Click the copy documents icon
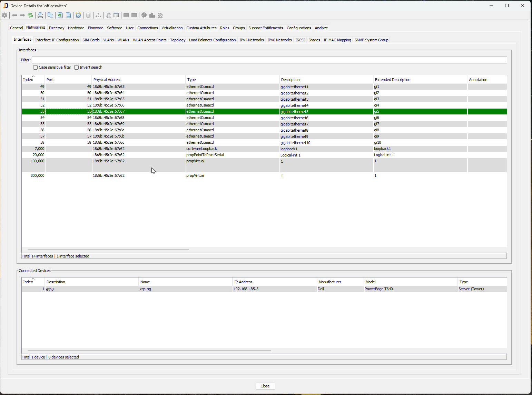532x395 pixels. click(x=50, y=15)
